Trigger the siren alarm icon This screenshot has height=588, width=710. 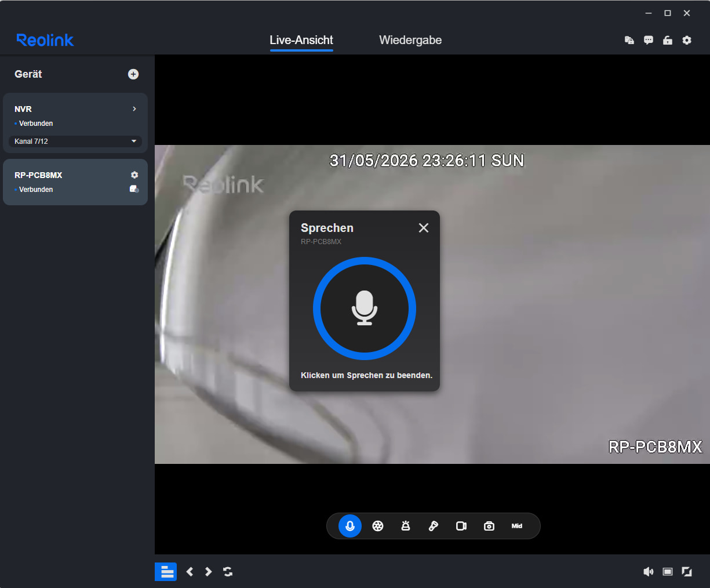(x=406, y=526)
